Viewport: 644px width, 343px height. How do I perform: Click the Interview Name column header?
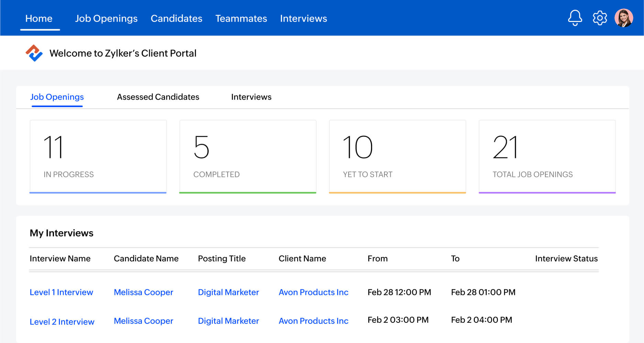(x=60, y=258)
